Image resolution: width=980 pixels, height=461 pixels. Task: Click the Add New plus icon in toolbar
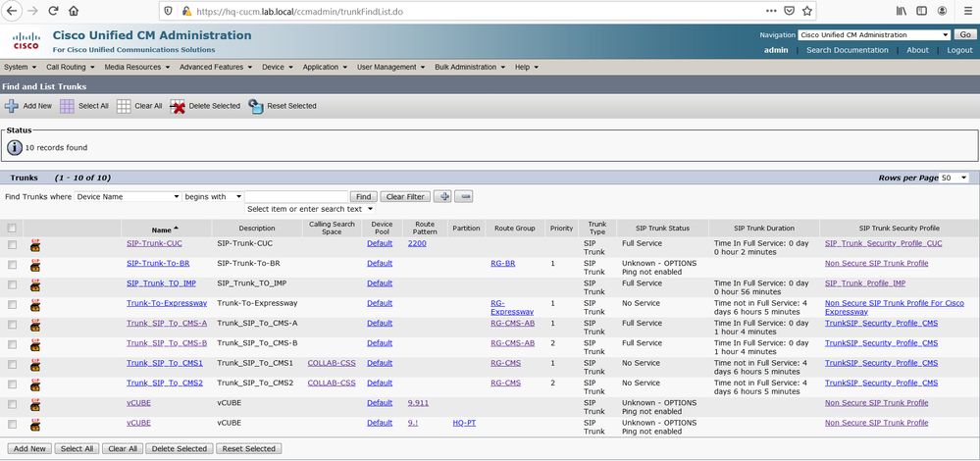point(11,106)
